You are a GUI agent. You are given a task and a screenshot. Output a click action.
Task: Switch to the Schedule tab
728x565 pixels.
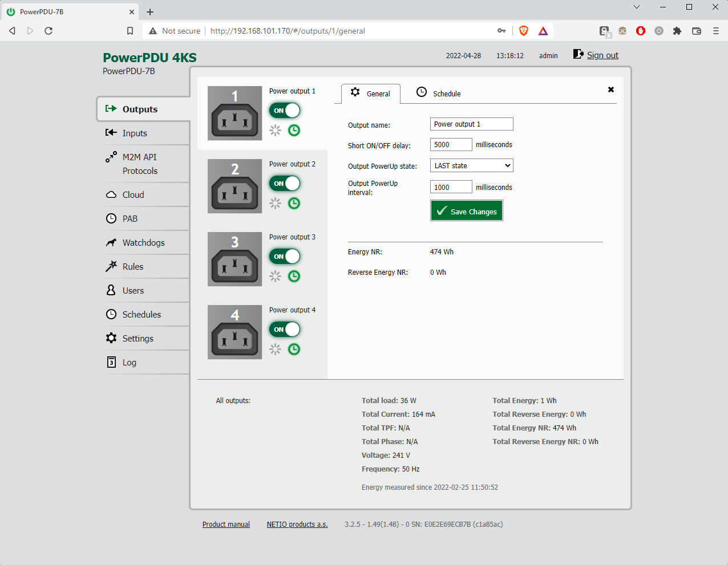tap(438, 93)
